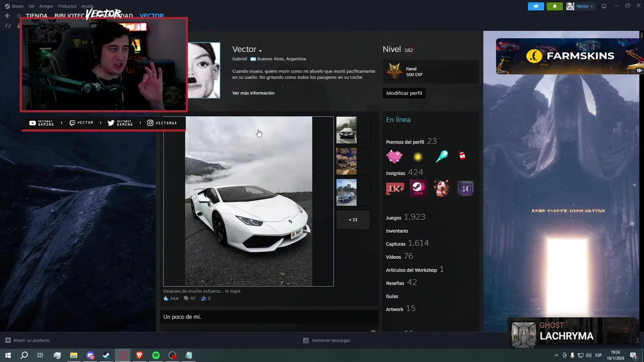644x362 pixels.
Task: Click Añadir un producto at bottom left
Action: point(28,340)
